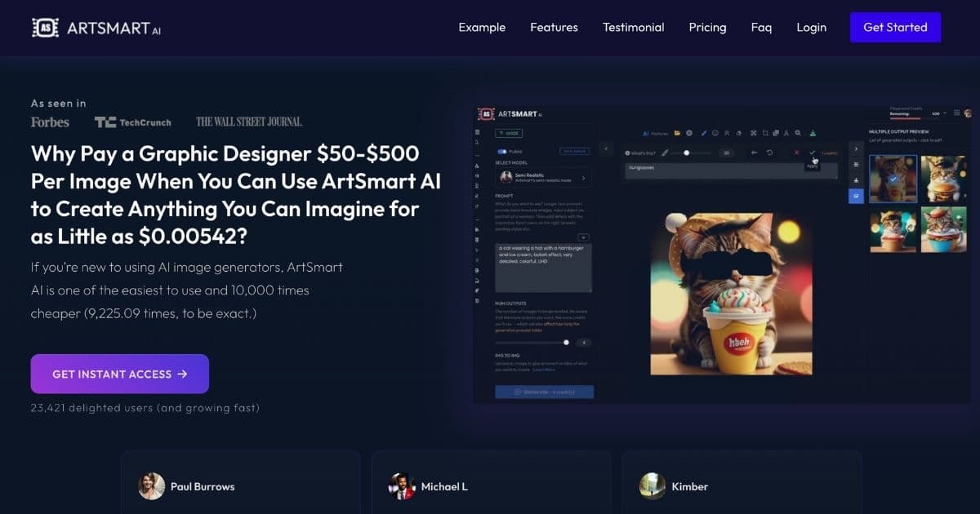Click the face icon in the editor toolbar

[715, 133]
